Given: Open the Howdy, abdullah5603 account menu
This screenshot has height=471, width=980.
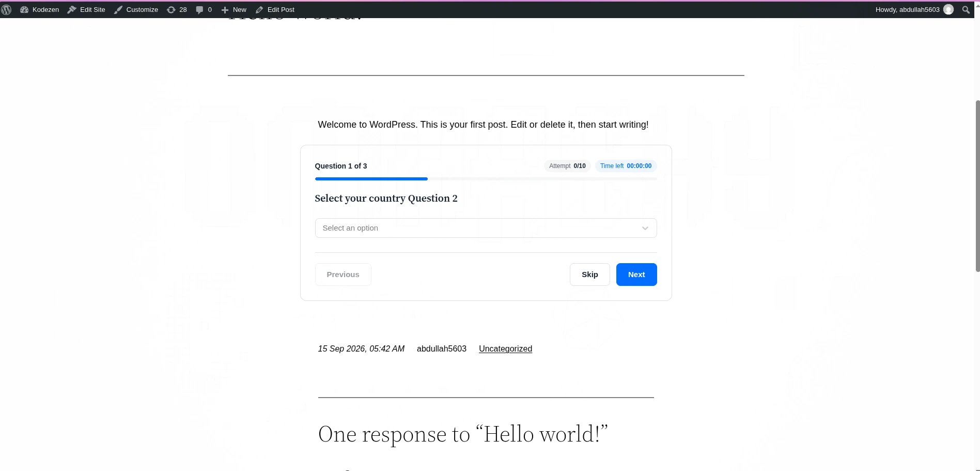Looking at the screenshot, I should [914, 10].
